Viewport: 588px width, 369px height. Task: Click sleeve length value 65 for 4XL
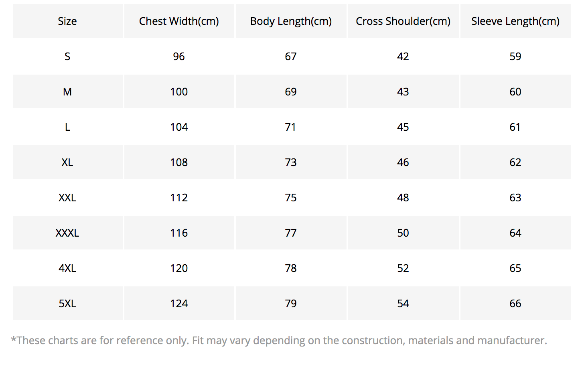[x=515, y=268]
